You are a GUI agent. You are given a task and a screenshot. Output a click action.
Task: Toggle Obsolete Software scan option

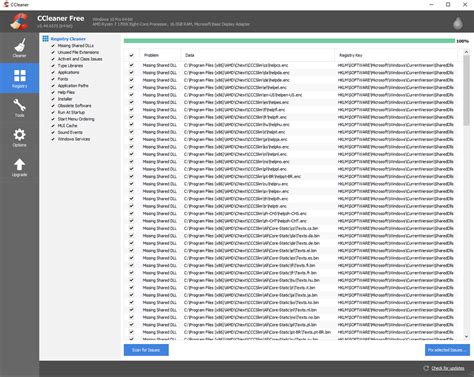click(x=53, y=105)
